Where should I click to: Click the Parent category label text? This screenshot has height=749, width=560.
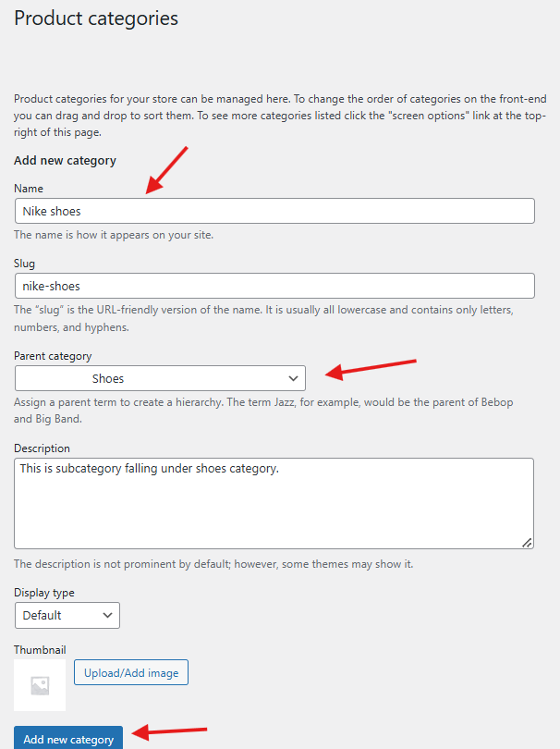pos(53,356)
